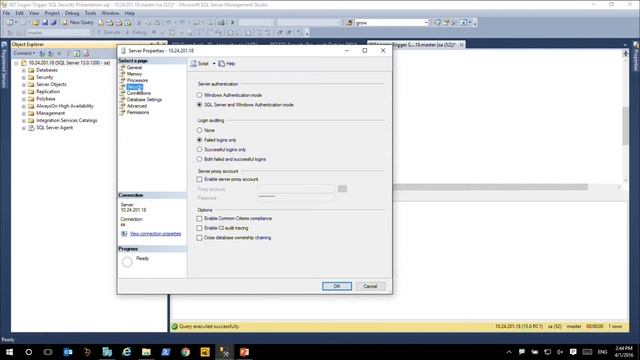Open Task View from the taskbar

[48, 352]
